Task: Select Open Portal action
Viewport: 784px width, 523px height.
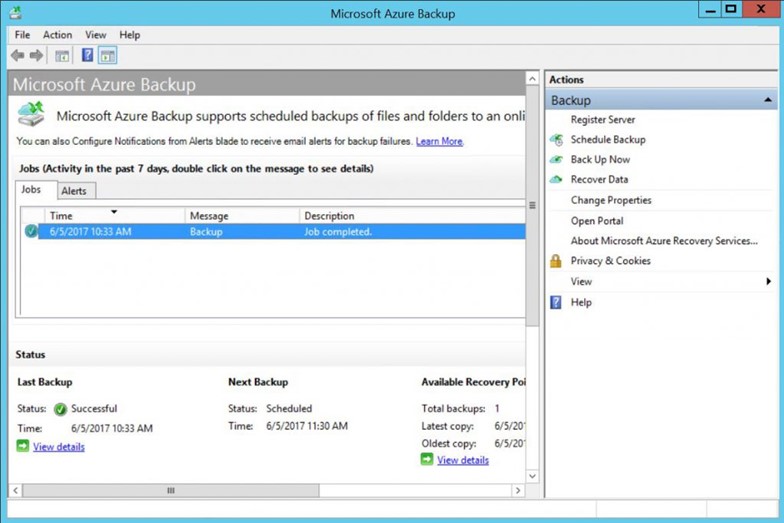Action: pos(597,221)
